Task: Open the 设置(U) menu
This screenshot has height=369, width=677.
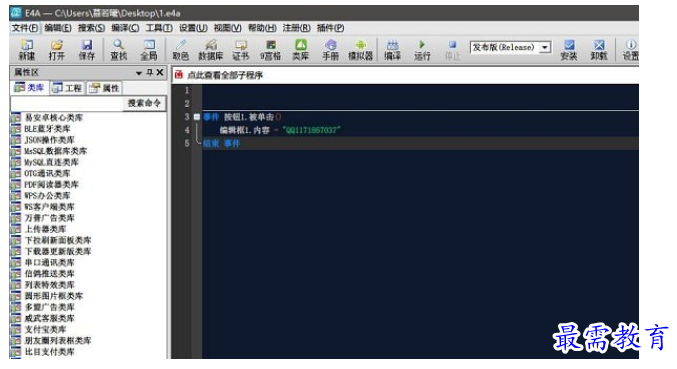Action: [x=193, y=28]
